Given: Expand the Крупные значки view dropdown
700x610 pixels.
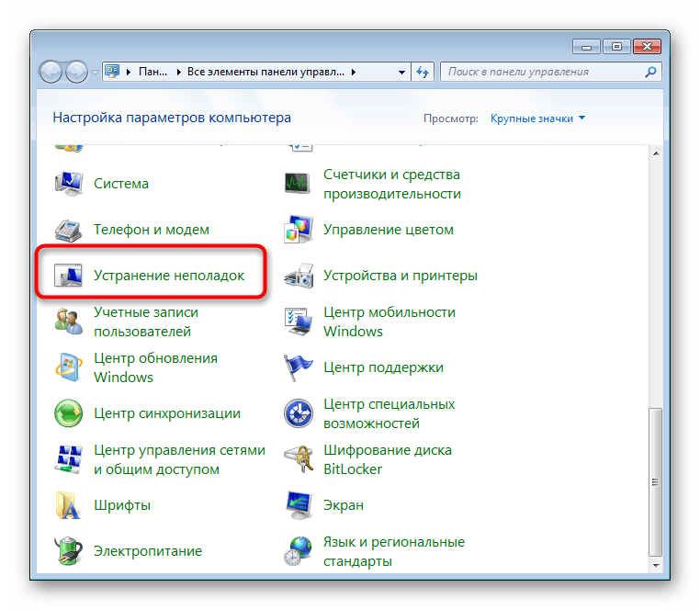Looking at the screenshot, I should click(x=581, y=118).
